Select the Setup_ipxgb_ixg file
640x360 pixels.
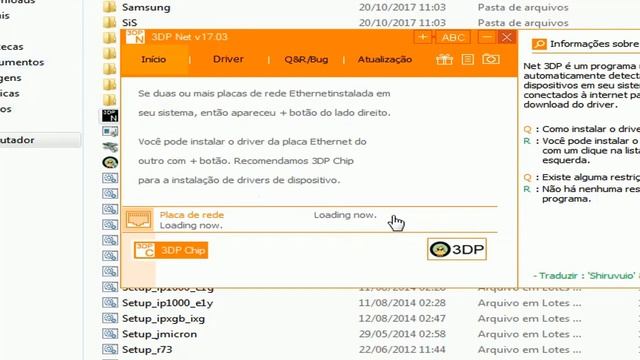(163, 318)
